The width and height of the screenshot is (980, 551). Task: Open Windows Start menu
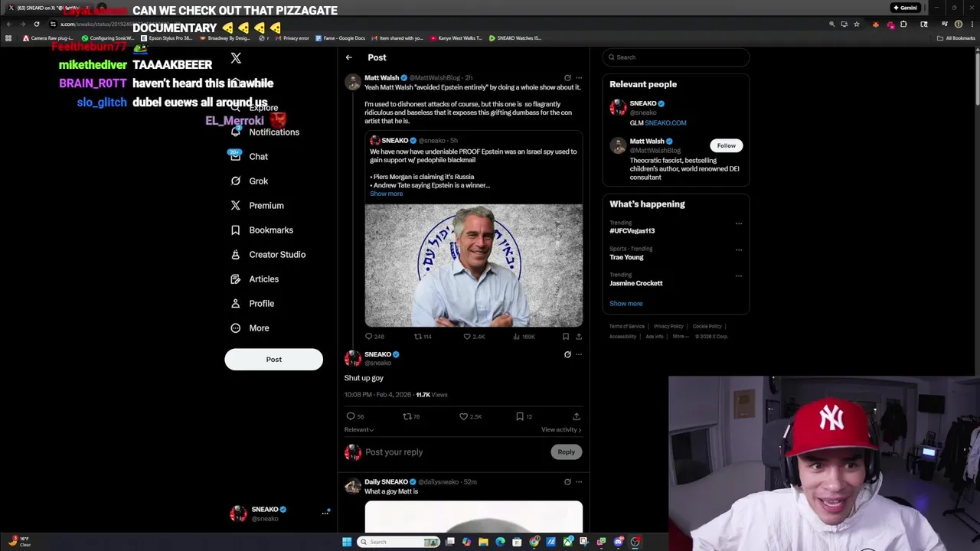click(x=347, y=542)
